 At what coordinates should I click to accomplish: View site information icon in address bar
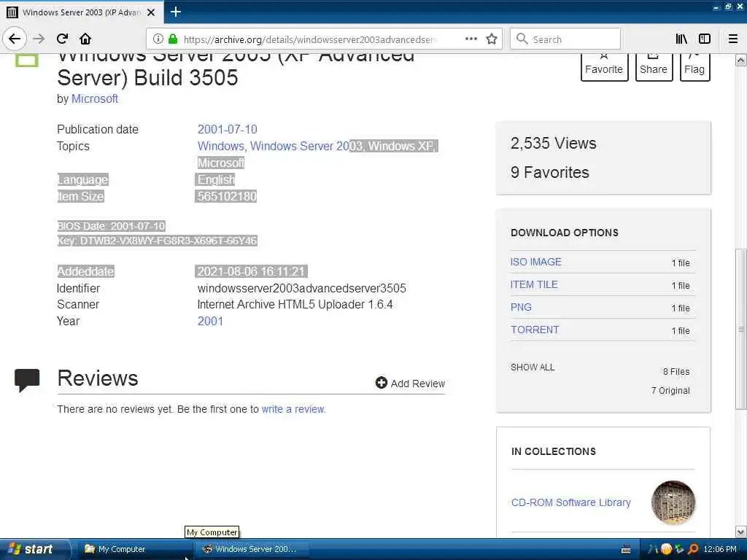(x=158, y=39)
